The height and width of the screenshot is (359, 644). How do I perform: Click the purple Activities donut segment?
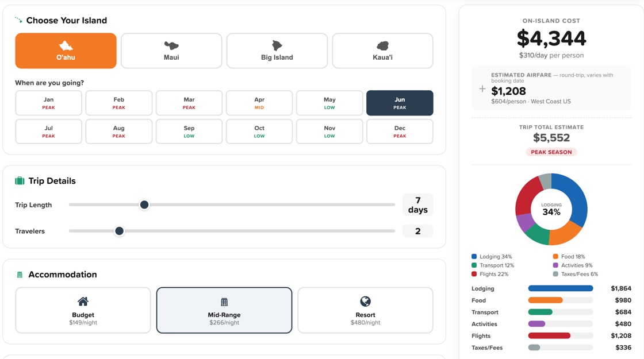(x=524, y=222)
